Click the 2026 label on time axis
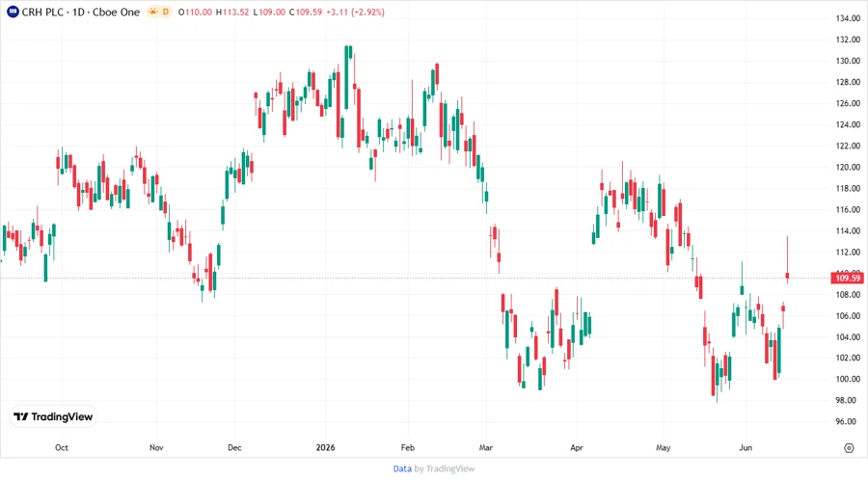This screenshot has height=480, width=868. tap(326, 447)
